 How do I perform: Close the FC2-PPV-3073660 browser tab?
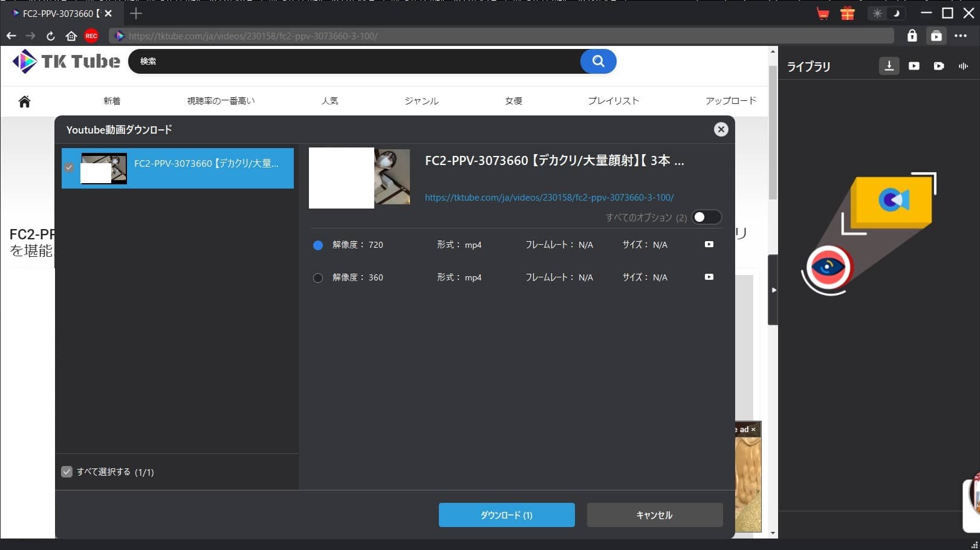coord(108,13)
